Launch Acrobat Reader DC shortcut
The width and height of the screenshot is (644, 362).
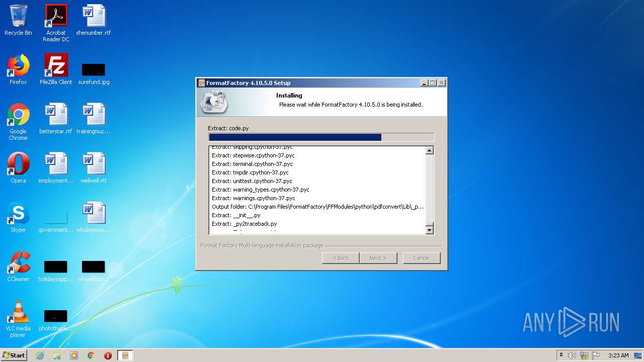56,23
